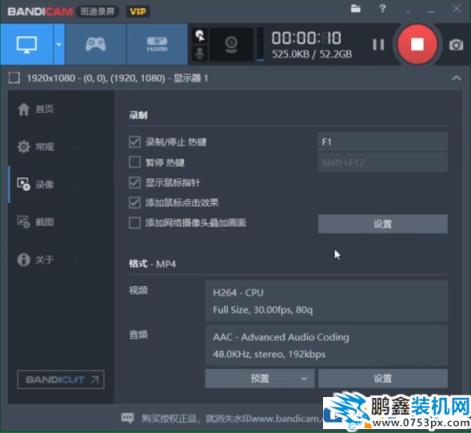The width and height of the screenshot is (471, 433).
Task: Click the 525.0KB / 52.2GB size text
Action: (x=312, y=54)
